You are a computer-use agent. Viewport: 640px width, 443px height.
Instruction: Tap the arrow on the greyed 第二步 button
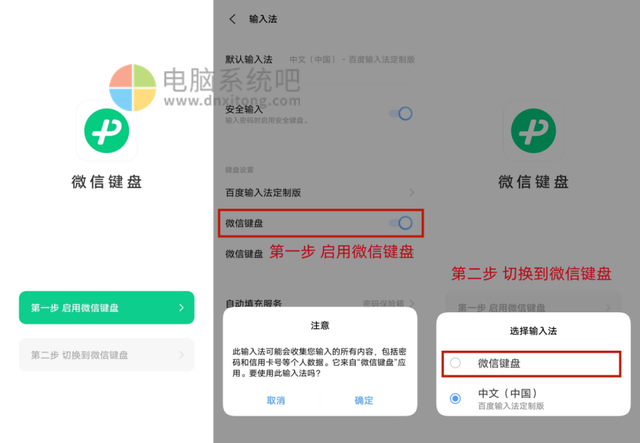[181, 355]
